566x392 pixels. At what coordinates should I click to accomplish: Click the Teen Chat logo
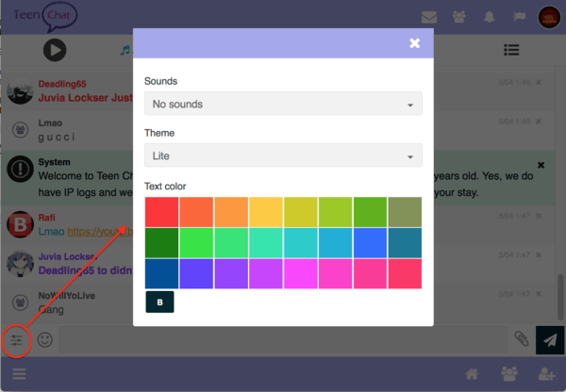pyautogui.click(x=44, y=16)
